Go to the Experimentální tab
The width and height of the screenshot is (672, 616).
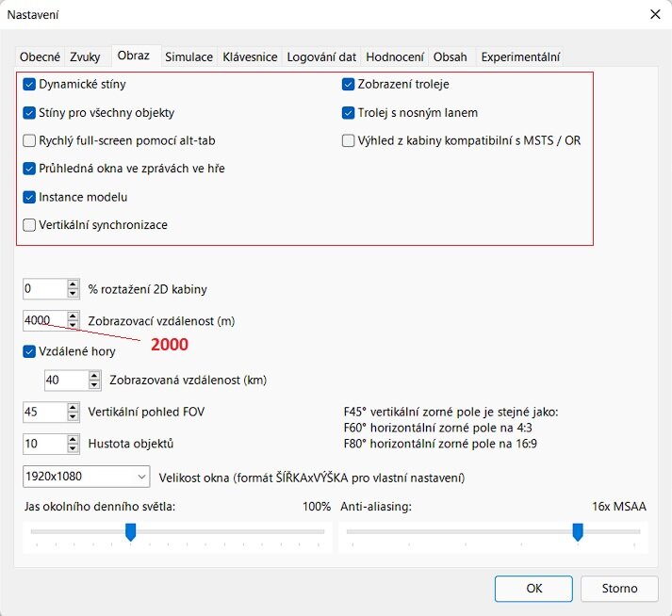[x=522, y=57]
